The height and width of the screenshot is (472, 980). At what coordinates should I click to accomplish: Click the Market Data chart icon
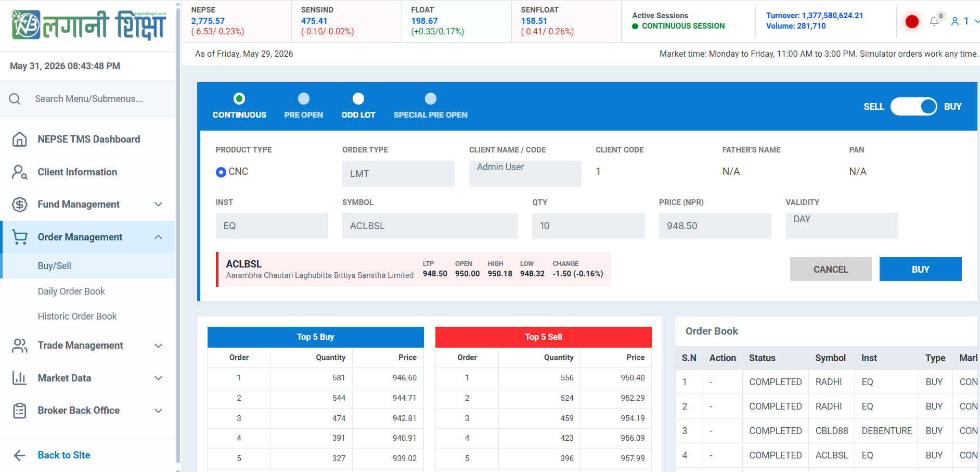[20, 378]
